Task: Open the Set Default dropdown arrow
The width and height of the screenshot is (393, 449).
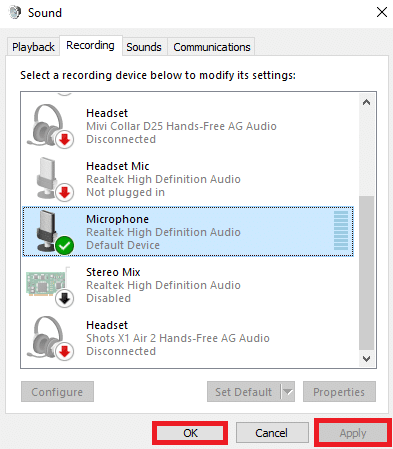Action: [288, 392]
